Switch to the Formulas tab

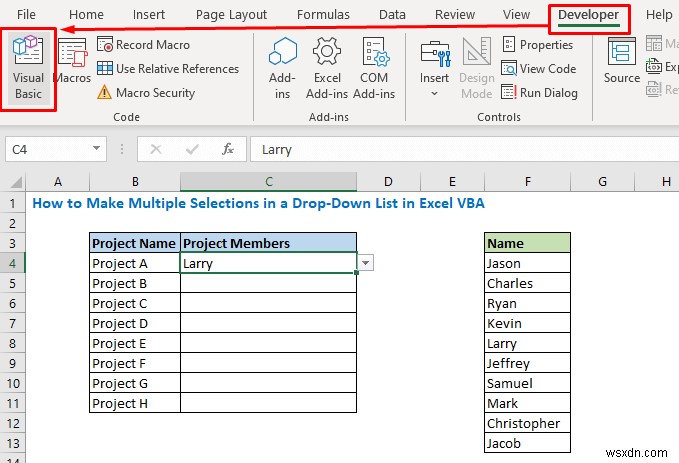(321, 15)
